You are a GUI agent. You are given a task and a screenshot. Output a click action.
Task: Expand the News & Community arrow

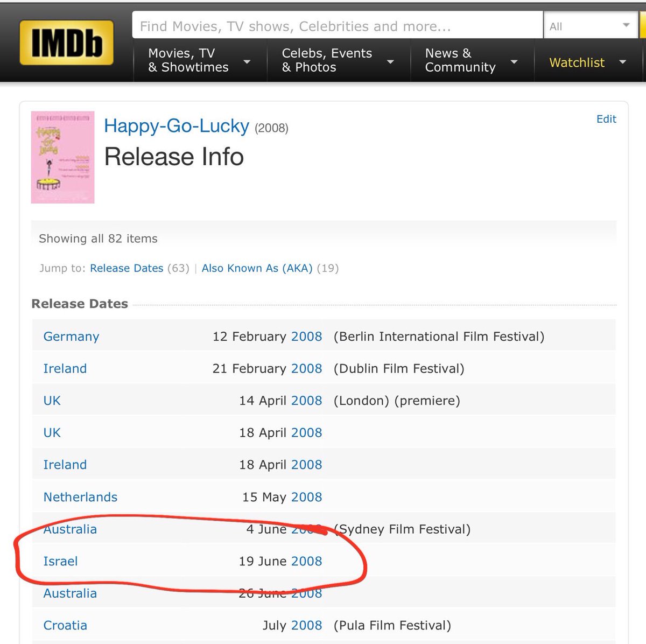coord(514,62)
